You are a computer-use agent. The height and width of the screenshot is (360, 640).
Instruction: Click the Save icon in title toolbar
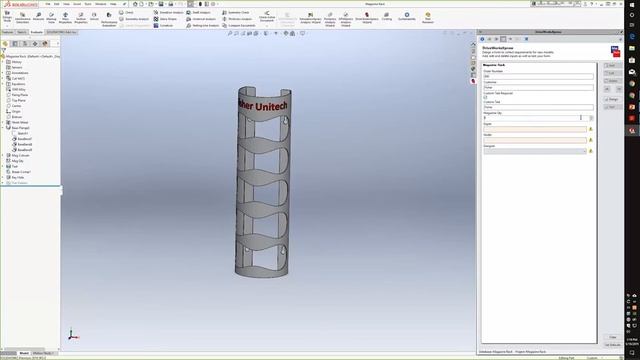coord(161,4)
